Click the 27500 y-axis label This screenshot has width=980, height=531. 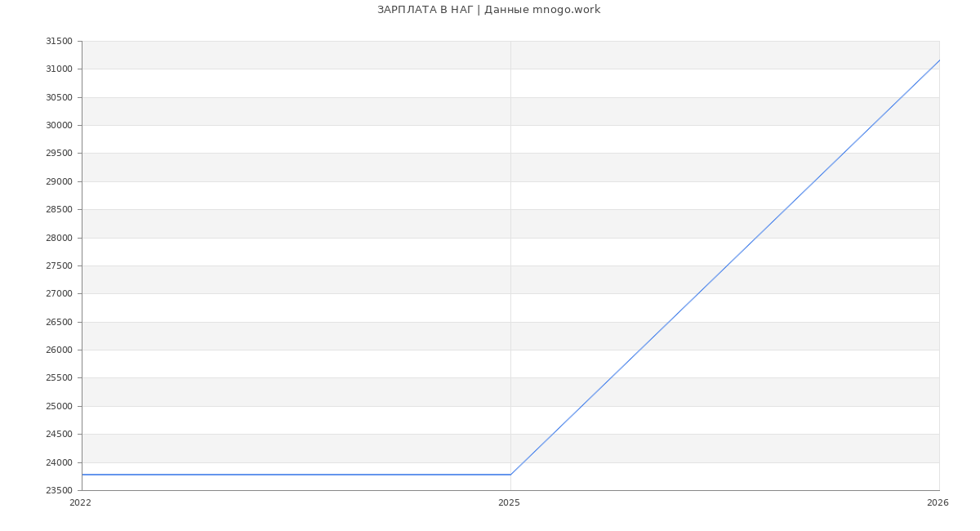click(59, 266)
